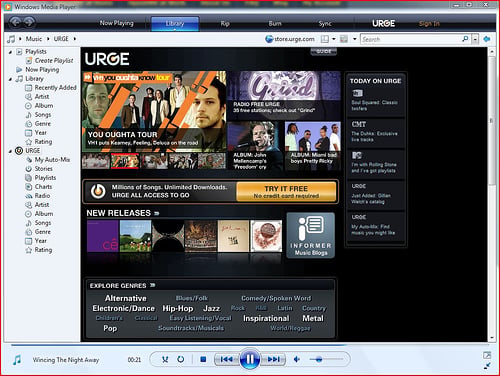Open the Burn tab

pos(275,23)
